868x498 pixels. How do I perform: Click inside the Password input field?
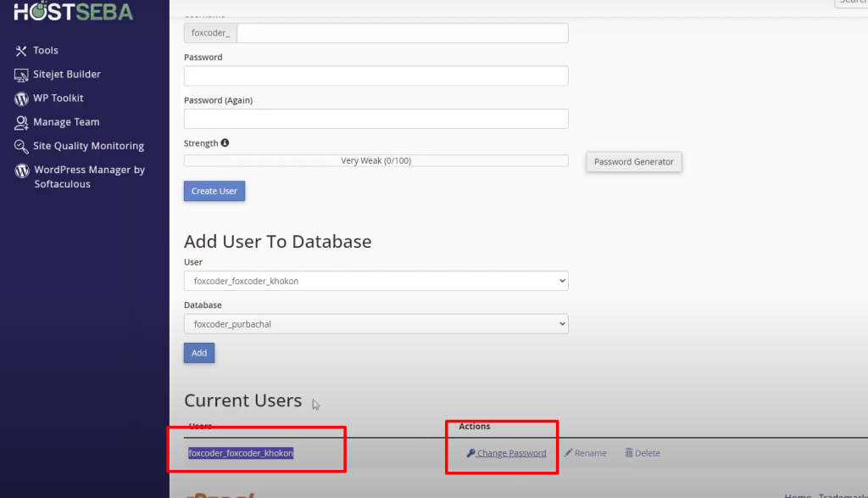tap(376, 76)
